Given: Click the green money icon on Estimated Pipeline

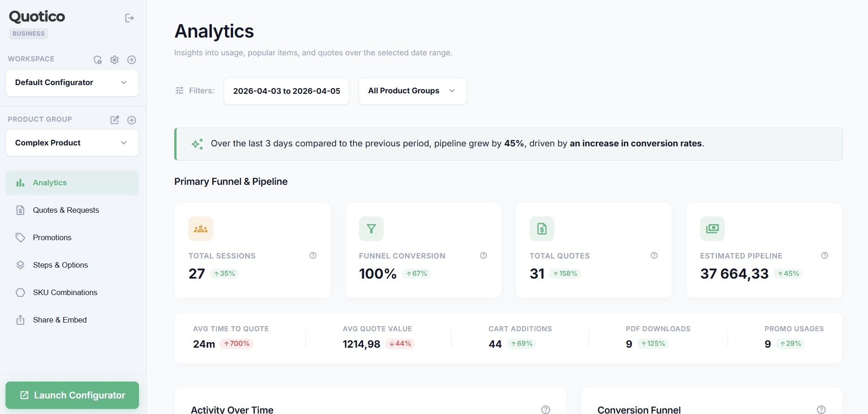Looking at the screenshot, I should coord(712,229).
